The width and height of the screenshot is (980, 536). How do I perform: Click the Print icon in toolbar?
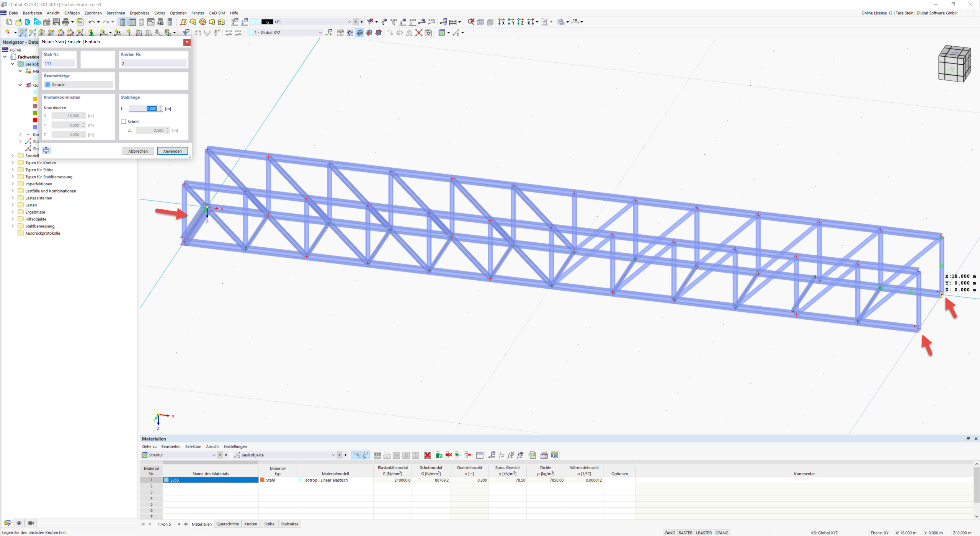click(66, 22)
